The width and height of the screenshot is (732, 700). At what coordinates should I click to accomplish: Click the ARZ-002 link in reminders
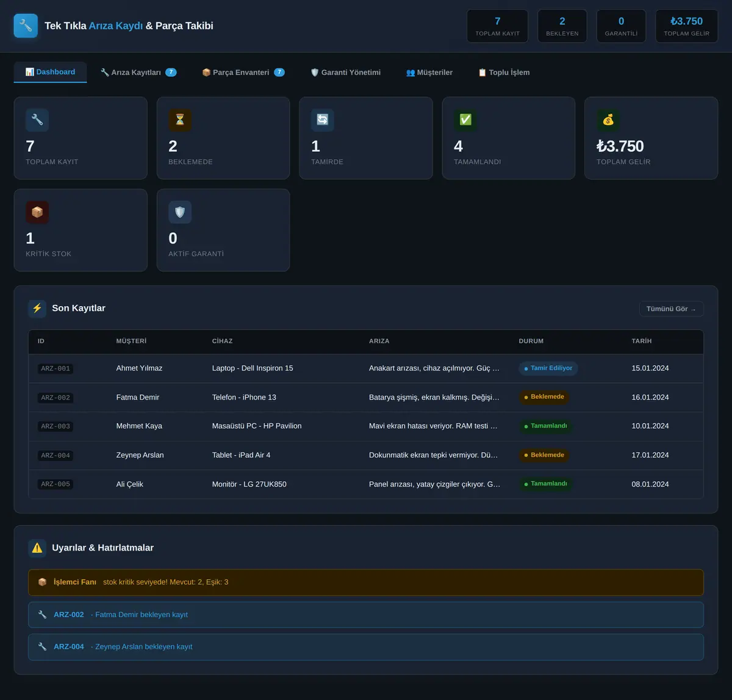(69, 615)
